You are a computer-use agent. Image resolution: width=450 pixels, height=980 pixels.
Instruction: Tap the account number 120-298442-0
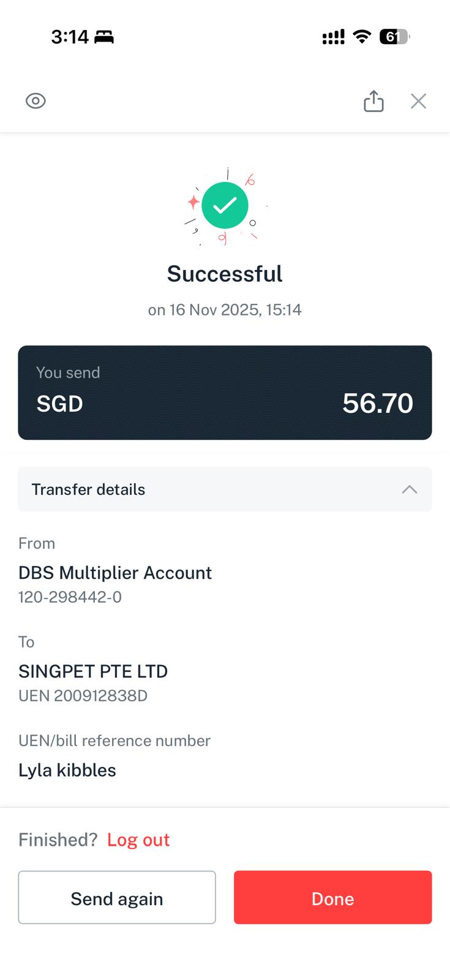coord(70,597)
